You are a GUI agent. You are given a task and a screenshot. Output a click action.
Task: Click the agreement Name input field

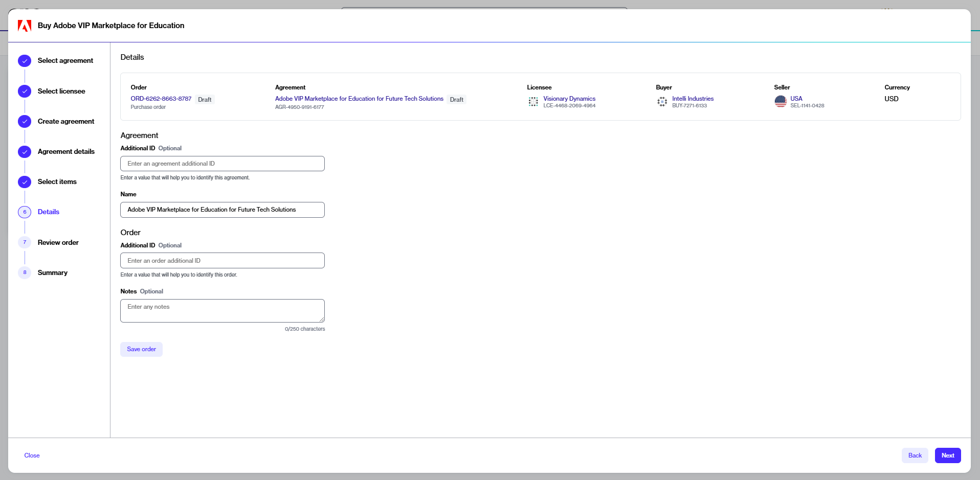coord(222,210)
